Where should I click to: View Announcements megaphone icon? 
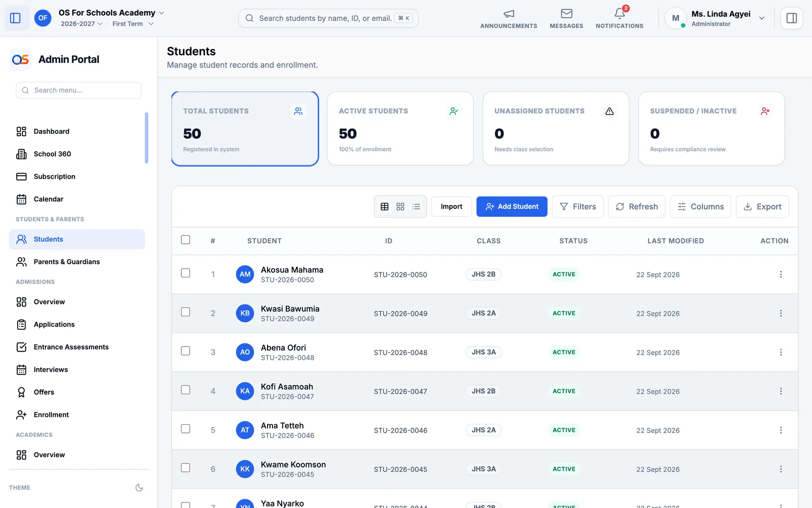pos(509,14)
